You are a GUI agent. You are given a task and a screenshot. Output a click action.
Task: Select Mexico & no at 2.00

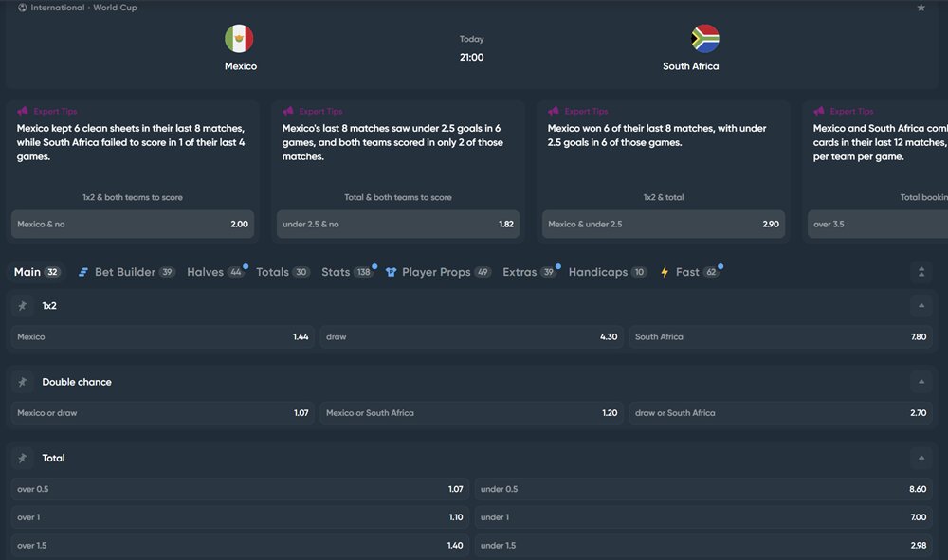[133, 225]
